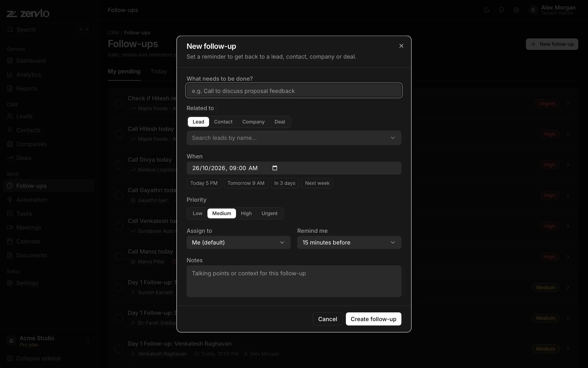The height and width of the screenshot is (368, 588).
Task: Click the Analytics sidebar icon
Action: click(x=10, y=74)
